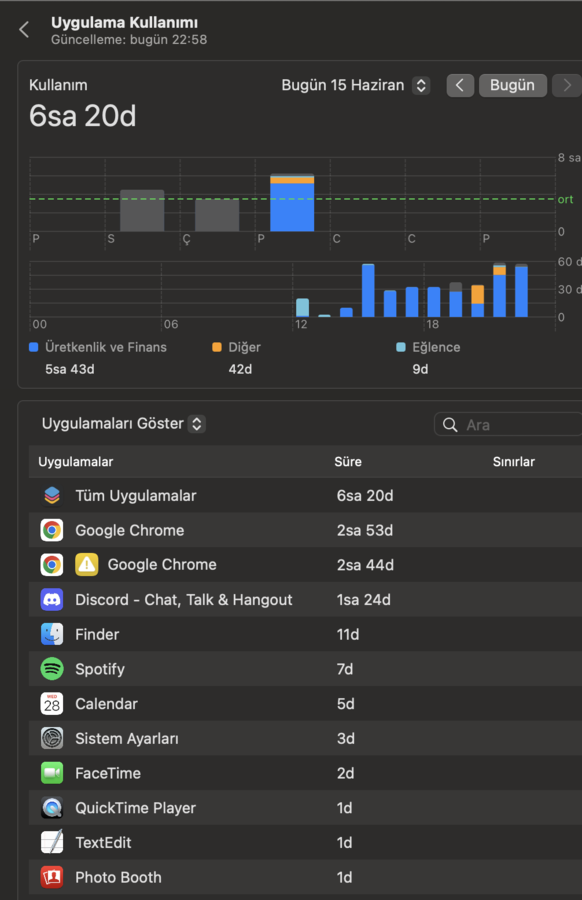The image size is (582, 900).
Task: Open the Bugün 15 Haziran date dropdown
Action: click(x=355, y=86)
